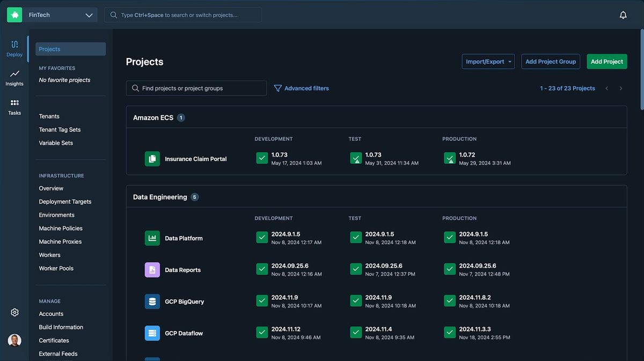This screenshot has width=644, height=361.
Task: Open the Import/Export dropdown menu
Action: tap(488, 62)
